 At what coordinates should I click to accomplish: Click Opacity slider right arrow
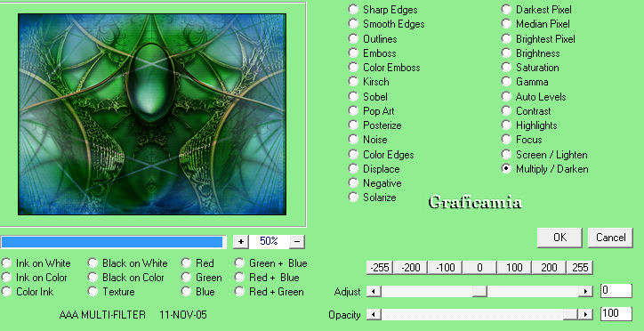coord(585,315)
